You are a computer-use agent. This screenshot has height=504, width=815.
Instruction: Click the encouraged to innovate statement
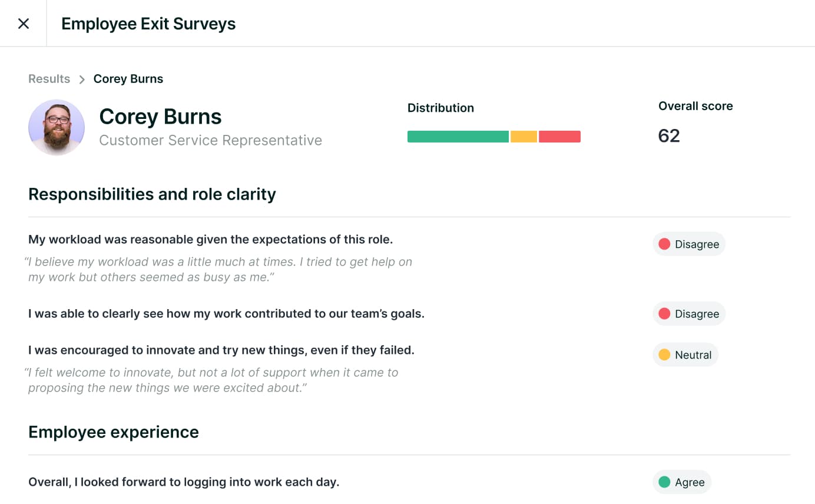(221, 350)
